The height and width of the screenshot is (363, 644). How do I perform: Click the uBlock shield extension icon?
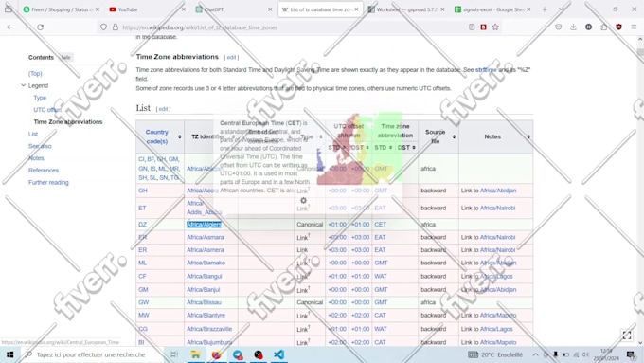pos(618,27)
